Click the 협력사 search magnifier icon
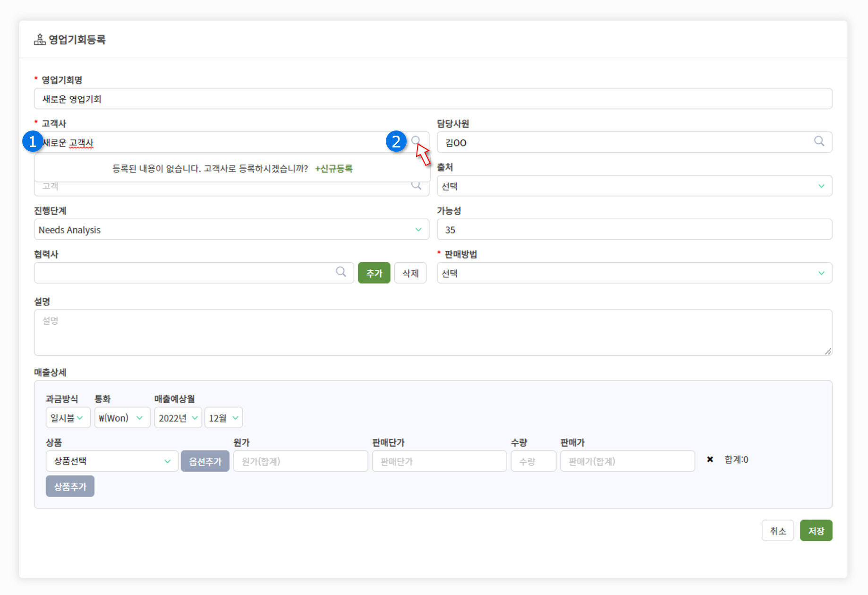 point(340,272)
